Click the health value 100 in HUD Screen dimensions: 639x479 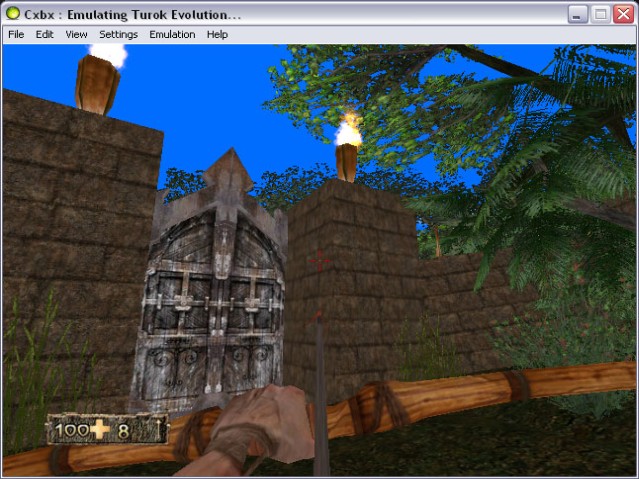73,431
